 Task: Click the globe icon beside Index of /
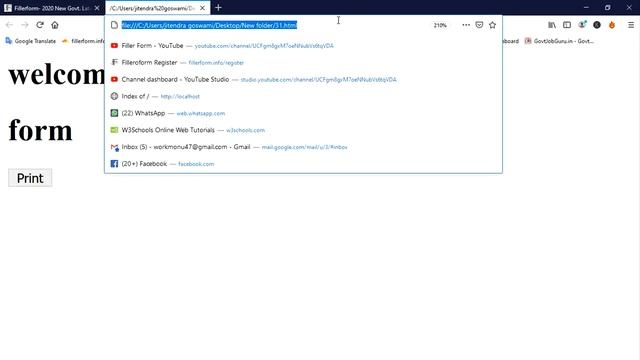[x=114, y=96]
